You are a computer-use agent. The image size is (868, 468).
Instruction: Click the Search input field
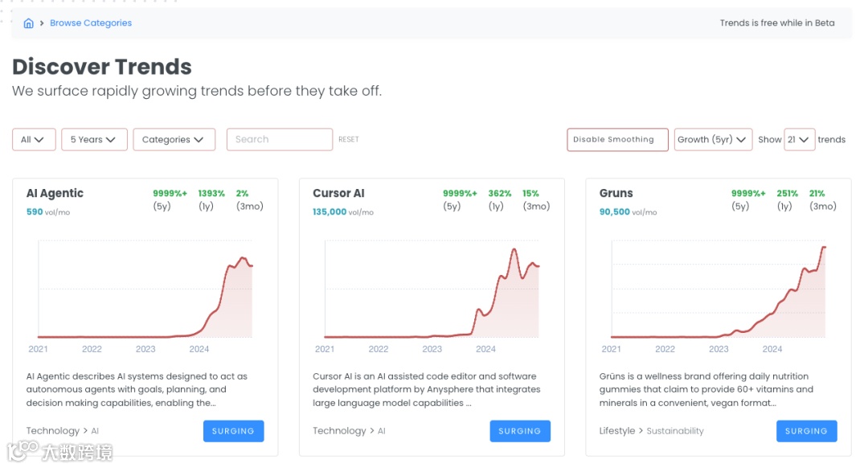click(280, 140)
